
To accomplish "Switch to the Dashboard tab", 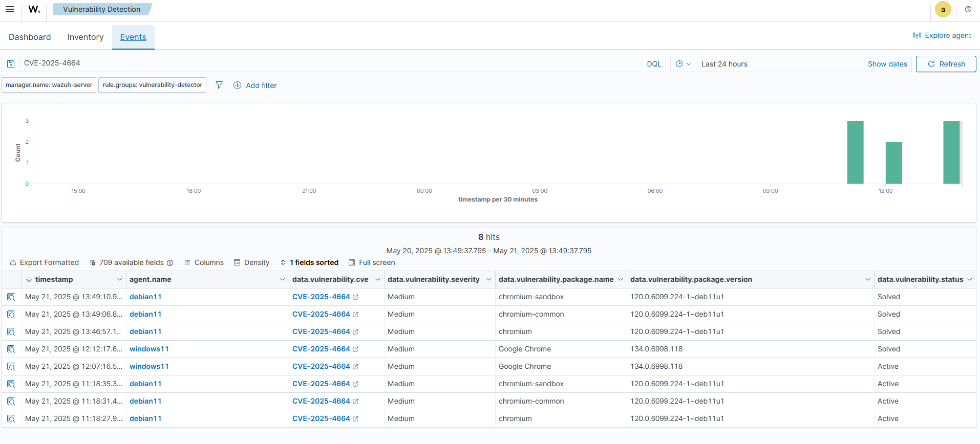I will pyautogui.click(x=30, y=37).
